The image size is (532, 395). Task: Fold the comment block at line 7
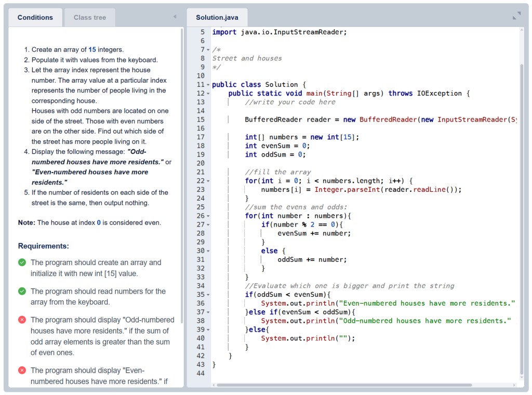pos(208,50)
